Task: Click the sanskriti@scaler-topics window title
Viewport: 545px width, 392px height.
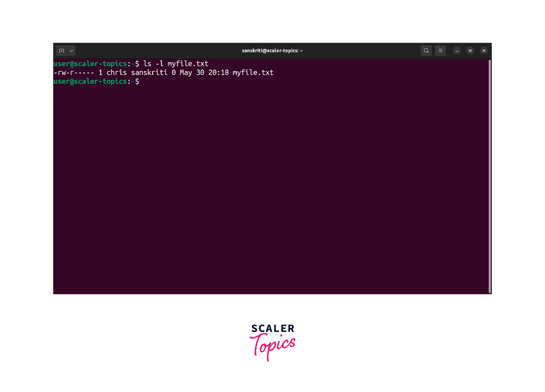Action: point(272,51)
